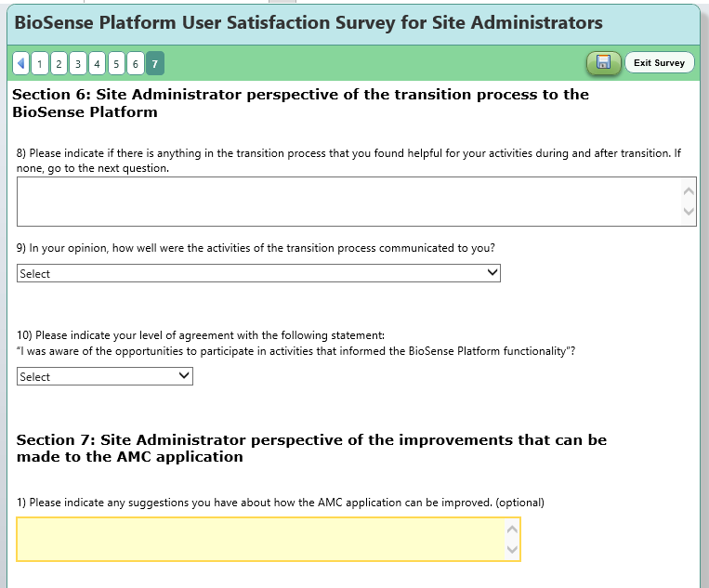Jump to survey page 2
The image size is (709, 588).
(x=59, y=63)
